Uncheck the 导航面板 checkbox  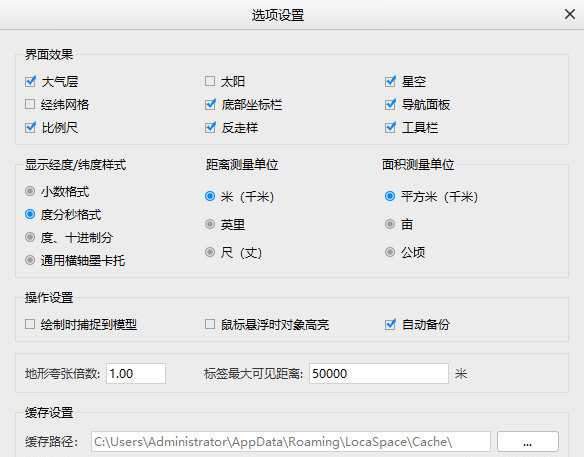390,104
